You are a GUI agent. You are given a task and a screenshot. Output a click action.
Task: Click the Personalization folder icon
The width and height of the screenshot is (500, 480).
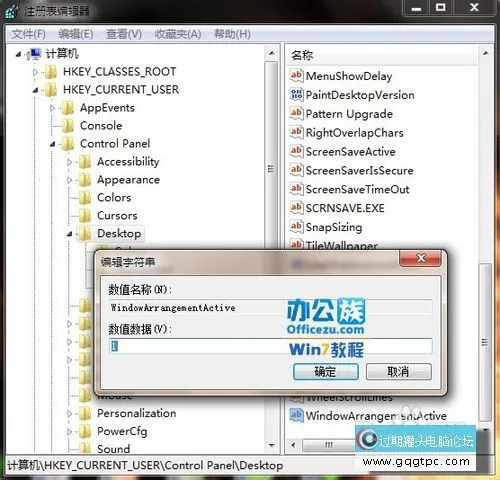pyautogui.click(x=85, y=414)
